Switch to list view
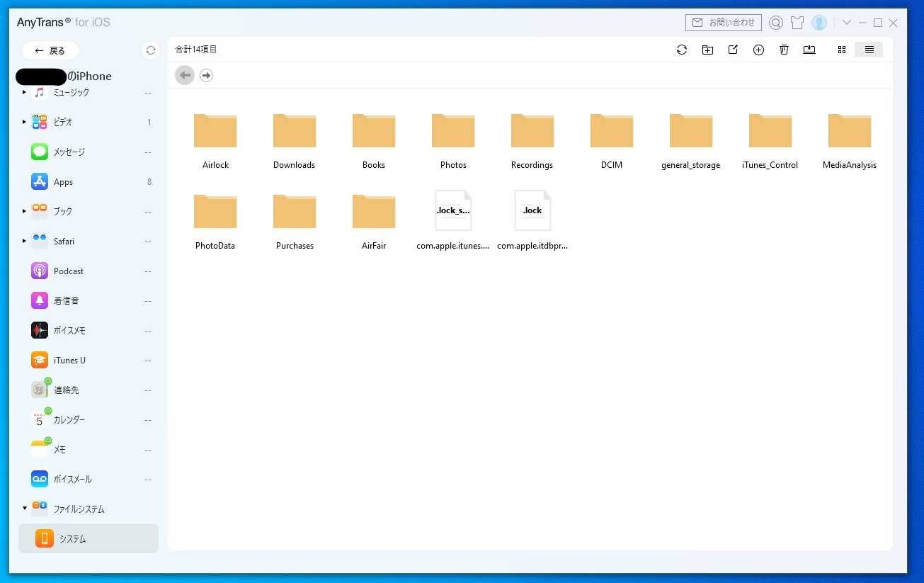924x583 pixels. (869, 50)
